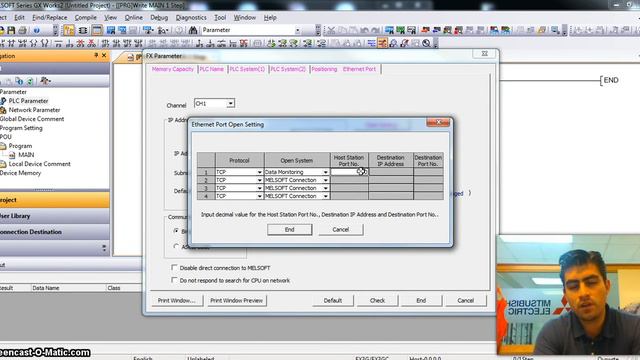Click the scissors Cut toolbar icon
Image resolution: width=640 pixels, height=360 pixels.
pyautogui.click(x=331, y=30)
